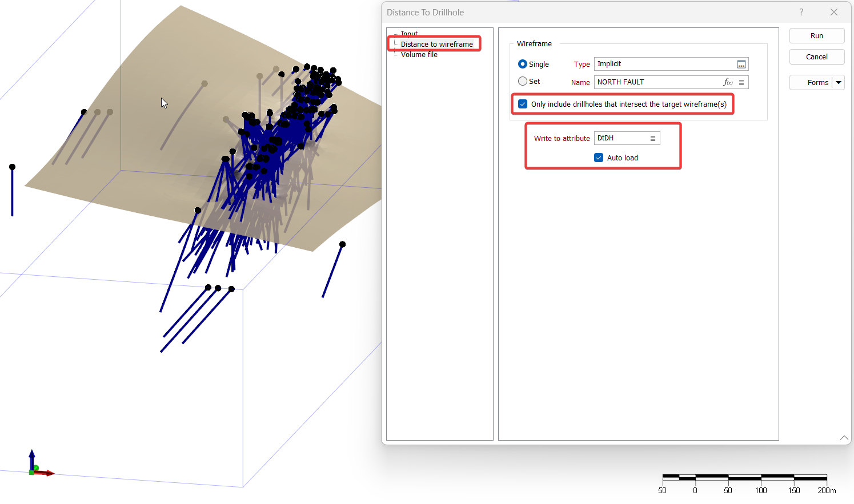Image resolution: width=854 pixels, height=504 pixels.
Task: Select the Single wireframe radio button
Action: point(522,64)
